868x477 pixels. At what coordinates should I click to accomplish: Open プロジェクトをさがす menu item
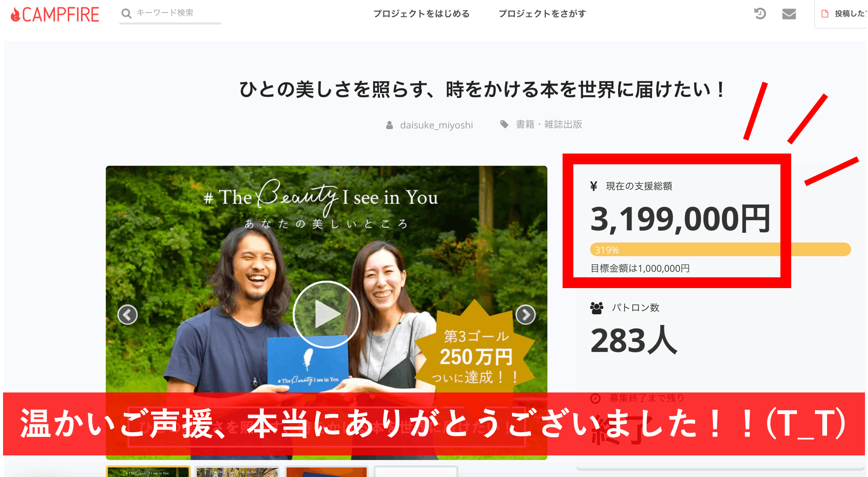coord(542,14)
